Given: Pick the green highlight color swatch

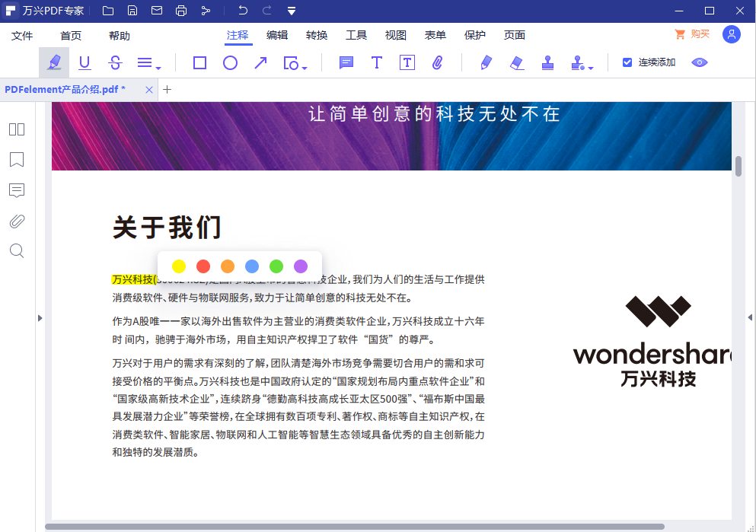Looking at the screenshot, I should pyautogui.click(x=276, y=266).
